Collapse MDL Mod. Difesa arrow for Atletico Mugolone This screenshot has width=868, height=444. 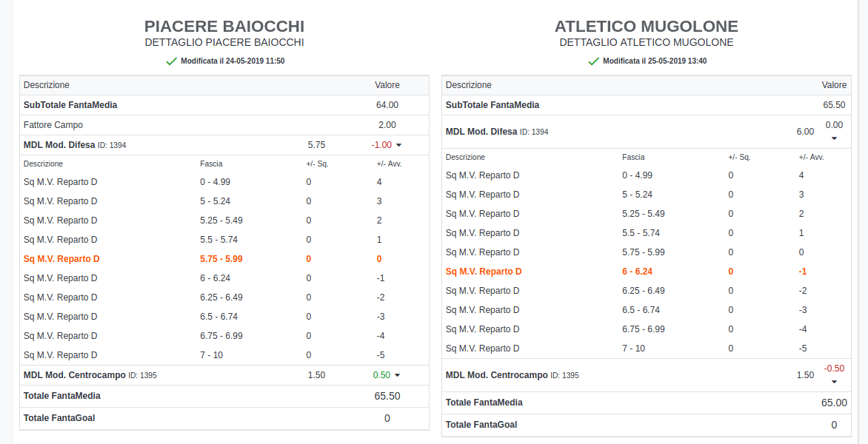pos(834,138)
